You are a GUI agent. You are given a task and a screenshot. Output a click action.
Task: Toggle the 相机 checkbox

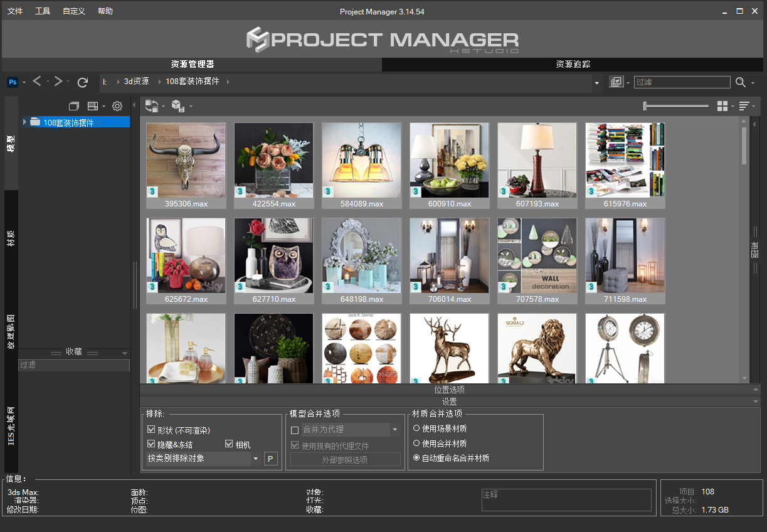click(x=229, y=444)
